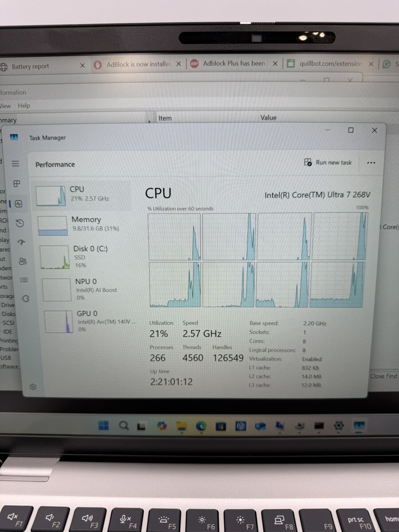Image resolution: width=399 pixels, height=532 pixels.
Task: Select the Memory performance entry
Action: [85, 225]
